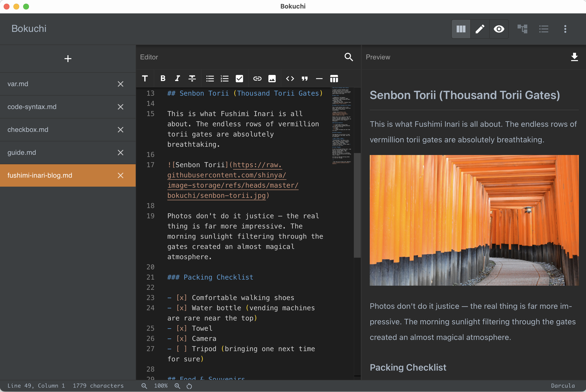This screenshot has height=392, width=586.
Task: Open search in the Editor pane
Action: [349, 57]
